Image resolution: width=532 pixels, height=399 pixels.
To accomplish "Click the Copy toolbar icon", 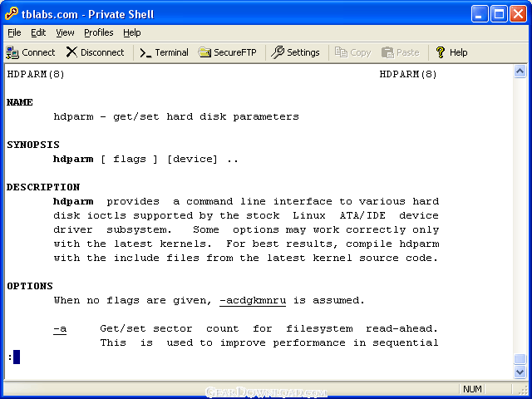I will pyautogui.click(x=341, y=52).
